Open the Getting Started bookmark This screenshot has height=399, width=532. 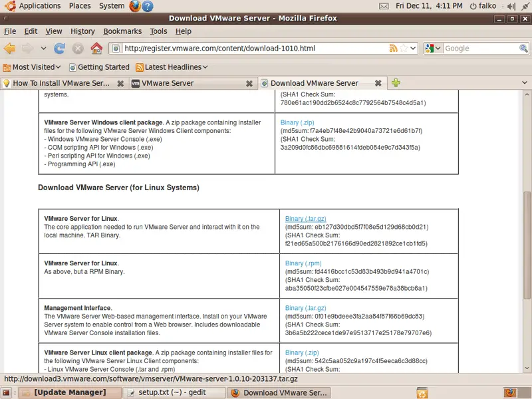[99, 67]
